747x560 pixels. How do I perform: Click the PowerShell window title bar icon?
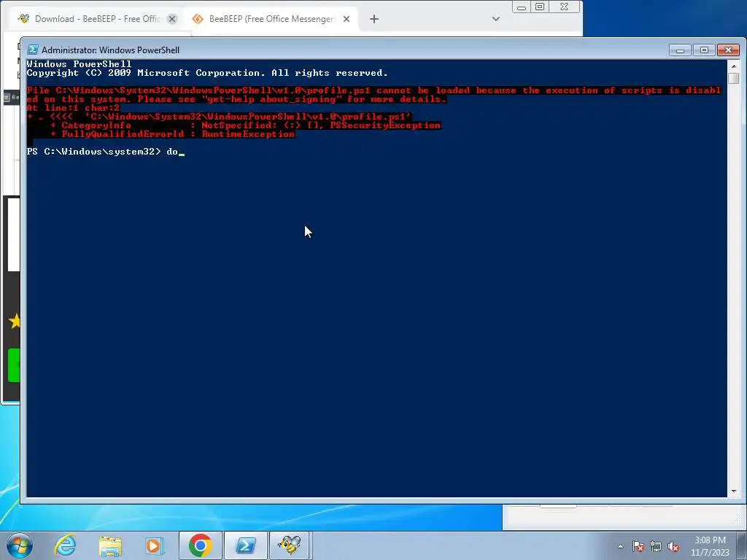[32, 50]
